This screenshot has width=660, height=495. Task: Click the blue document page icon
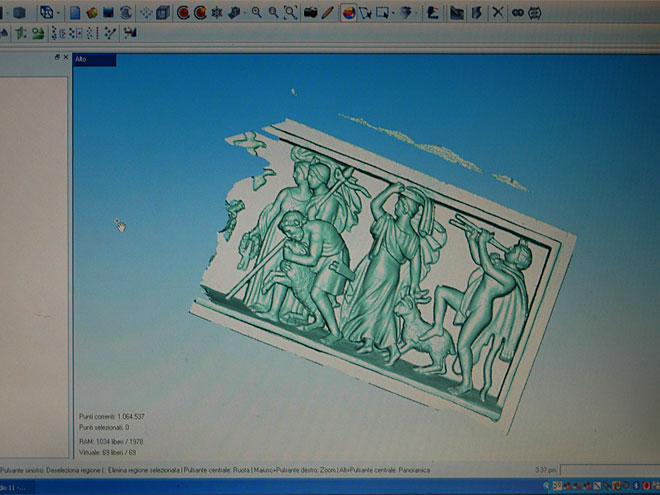coord(75,13)
